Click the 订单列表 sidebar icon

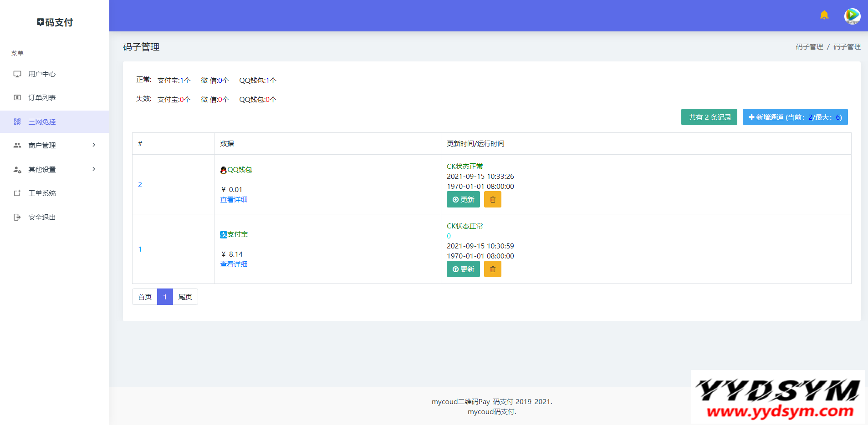(x=17, y=98)
